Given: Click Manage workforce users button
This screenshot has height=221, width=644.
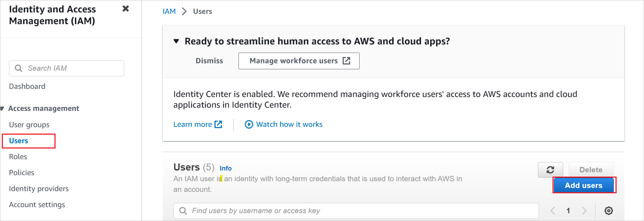Looking at the screenshot, I should point(299,61).
